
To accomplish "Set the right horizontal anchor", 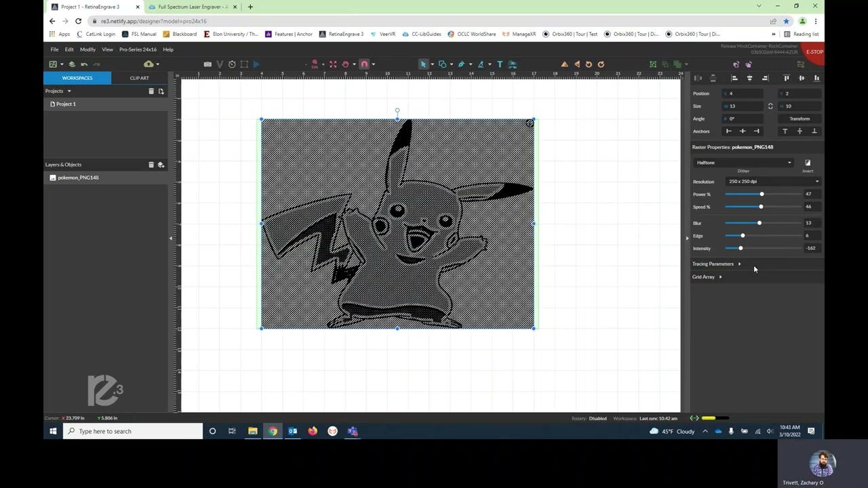I will (x=757, y=131).
